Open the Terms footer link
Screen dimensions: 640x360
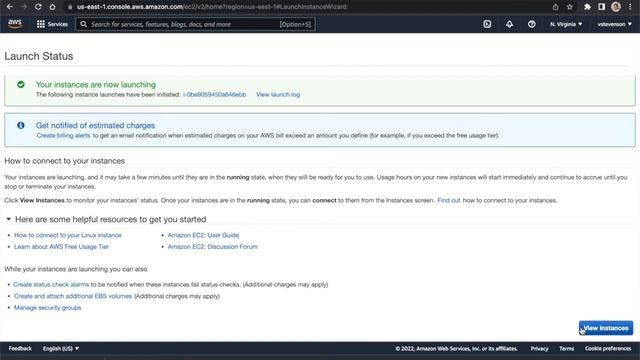pos(567,348)
